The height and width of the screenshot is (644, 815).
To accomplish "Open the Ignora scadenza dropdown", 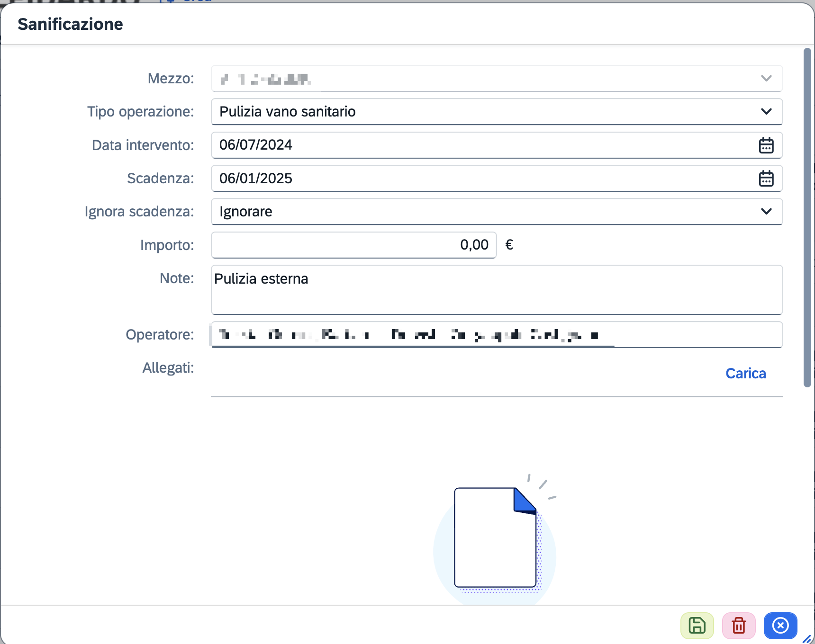I will pyautogui.click(x=497, y=212).
